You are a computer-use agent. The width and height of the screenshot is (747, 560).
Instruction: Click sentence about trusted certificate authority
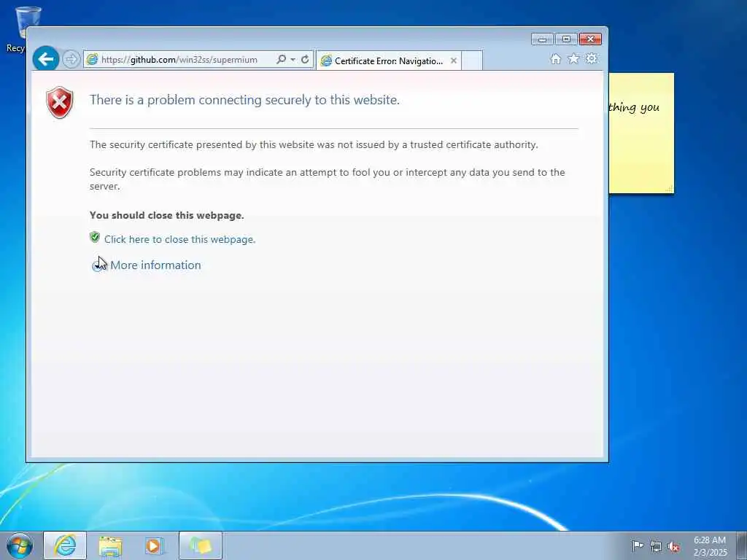pos(314,145)
